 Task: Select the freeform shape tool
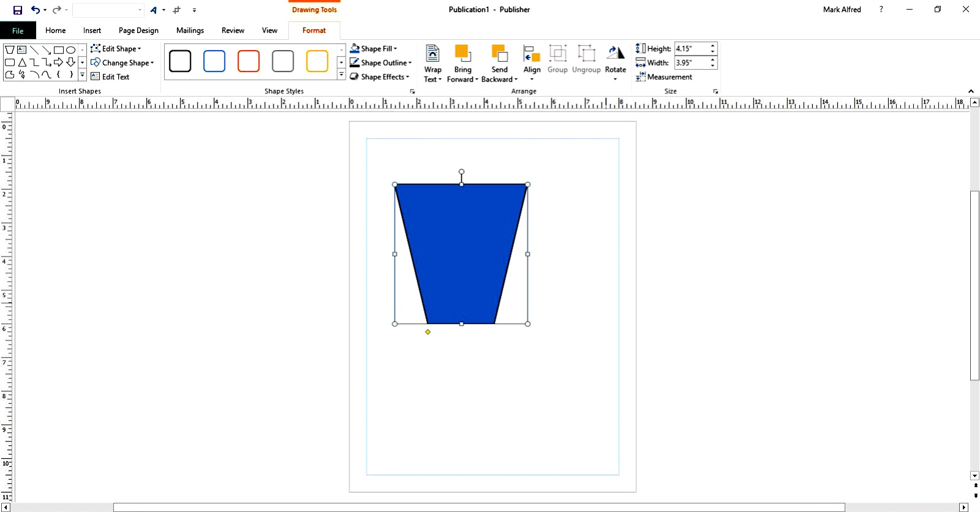pos(10,75)
